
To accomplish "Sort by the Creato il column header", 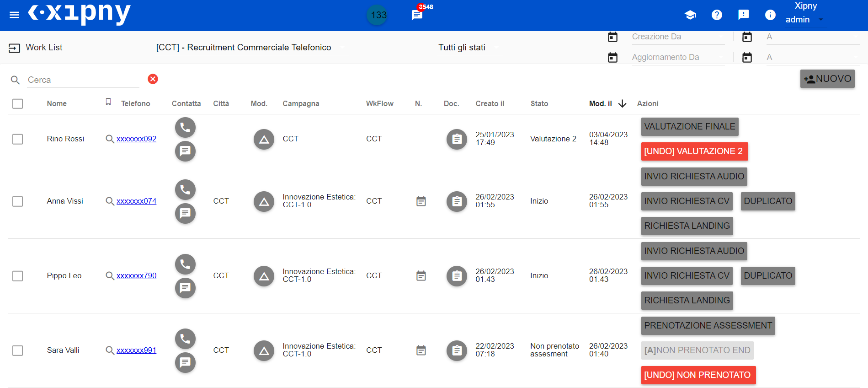I will (490, 104).
